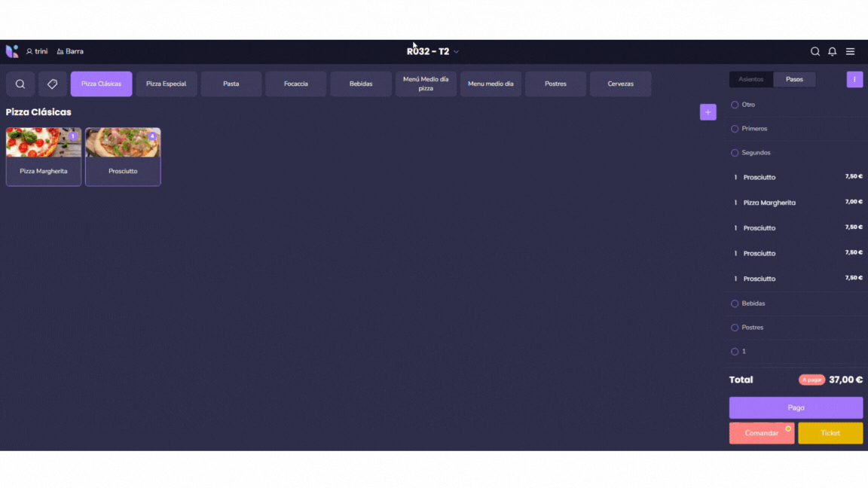Open the trini user menu
The image size is (868, 488).
(37, 52)
